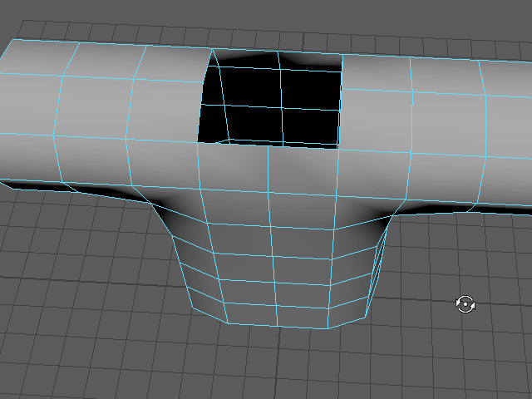Select the rightmost face of the horizontal pipe
The image size is (532, 399).
(509, 125)
